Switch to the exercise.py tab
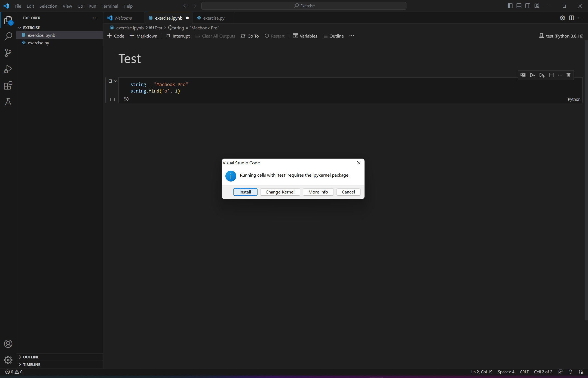Image resolution: width=588 pixels, height=378 pixels. [214, 18]
